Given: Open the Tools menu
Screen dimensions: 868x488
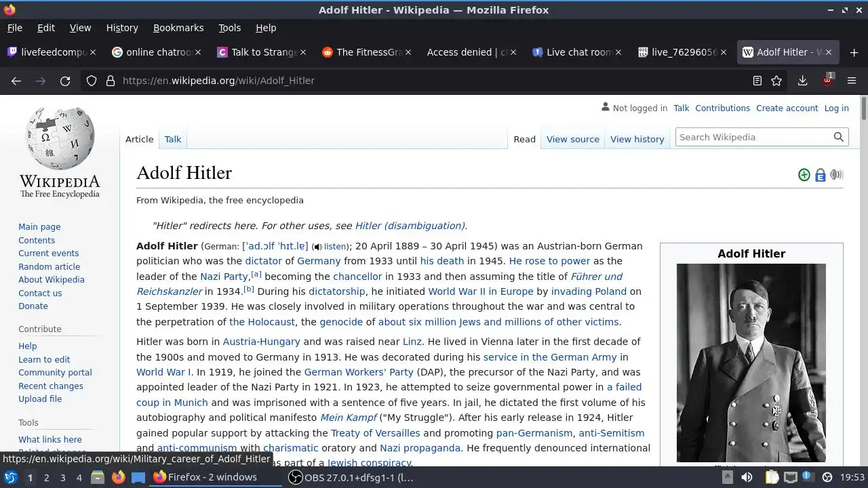Looking at the screenshot, I should (x=230, y=28).
